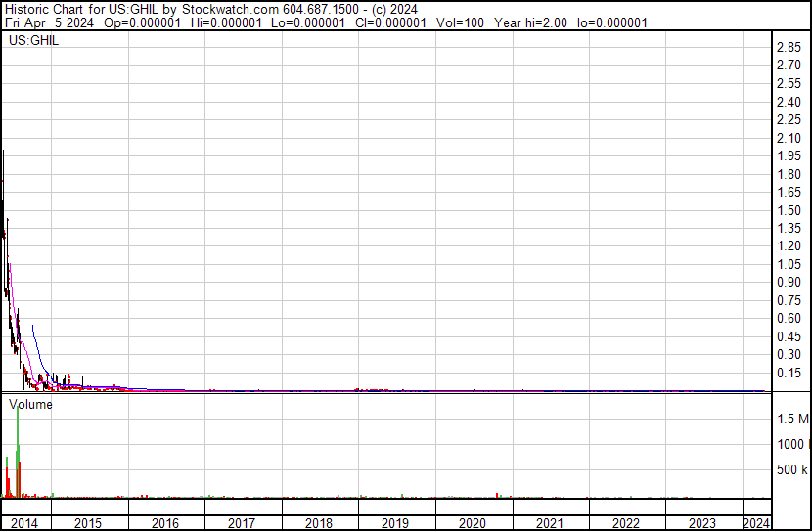This screenshot has width=812, height=531.
Task: Select the 2015 year marker
Action: pyautogui.click(x=89, y=523)
